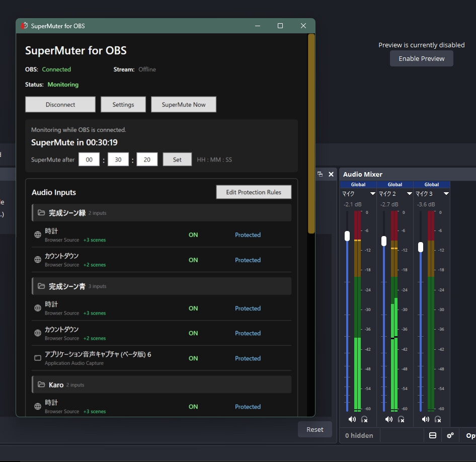Toggle ON state of アプリケーション音声キャプチャ 6
The image size is (476, 462).
(193, 358)
